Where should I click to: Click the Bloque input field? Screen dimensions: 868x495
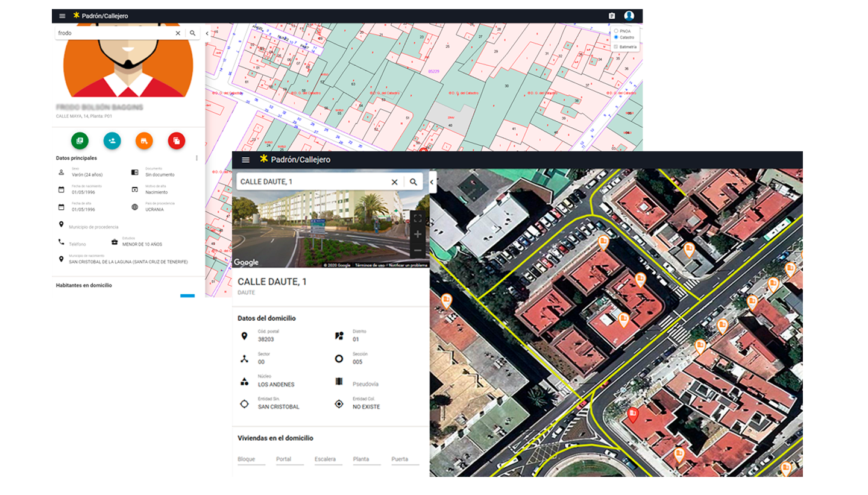[251, 459]
